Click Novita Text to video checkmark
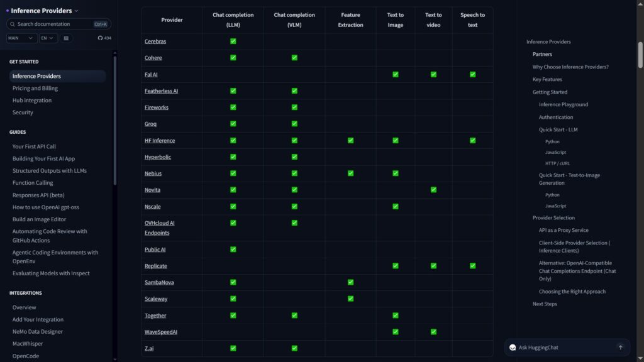This screenshot has height=362, width=644. click(x=433, y=190)
